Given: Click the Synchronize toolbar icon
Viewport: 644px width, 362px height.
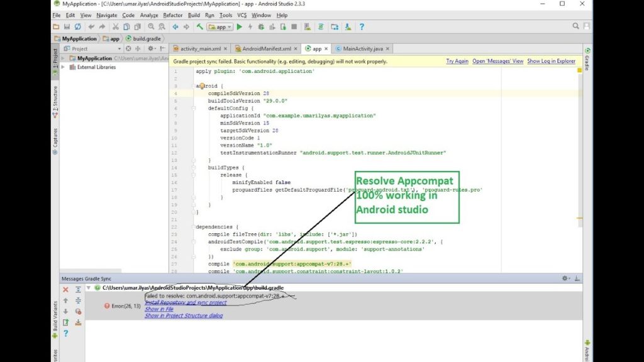Looking at the screenshot, I should (77, 26).
